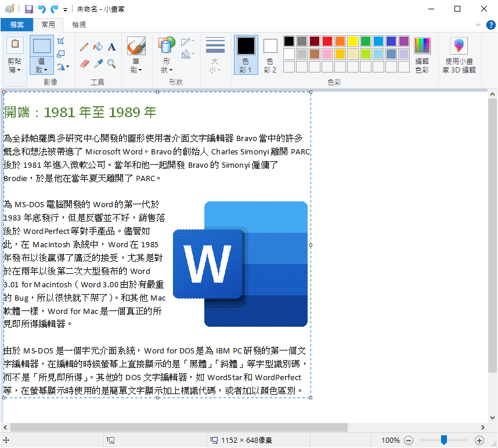498x448 pixels.
Task: Select the Fill with color bucket tool
Action: [x=98, y=47]
